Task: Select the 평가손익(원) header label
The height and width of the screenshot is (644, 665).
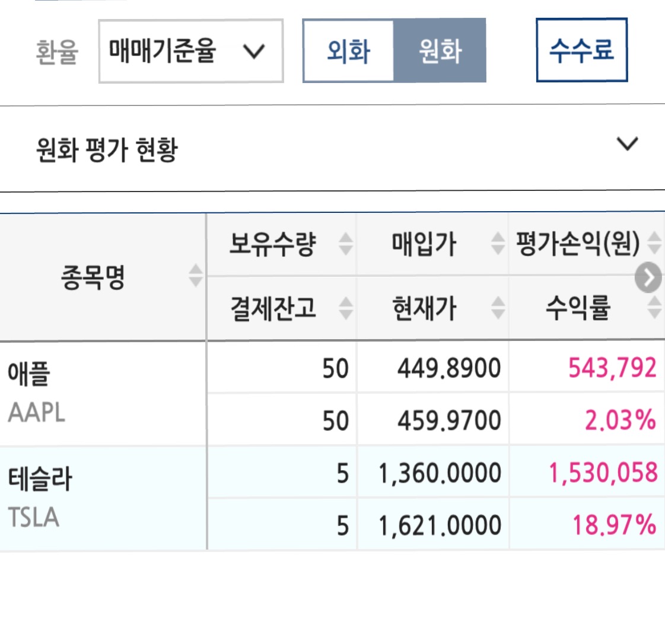Action: coord(578,244)
